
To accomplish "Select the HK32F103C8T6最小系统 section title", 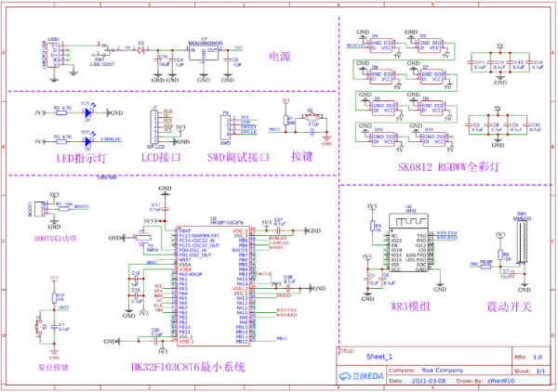I will 189,367.
